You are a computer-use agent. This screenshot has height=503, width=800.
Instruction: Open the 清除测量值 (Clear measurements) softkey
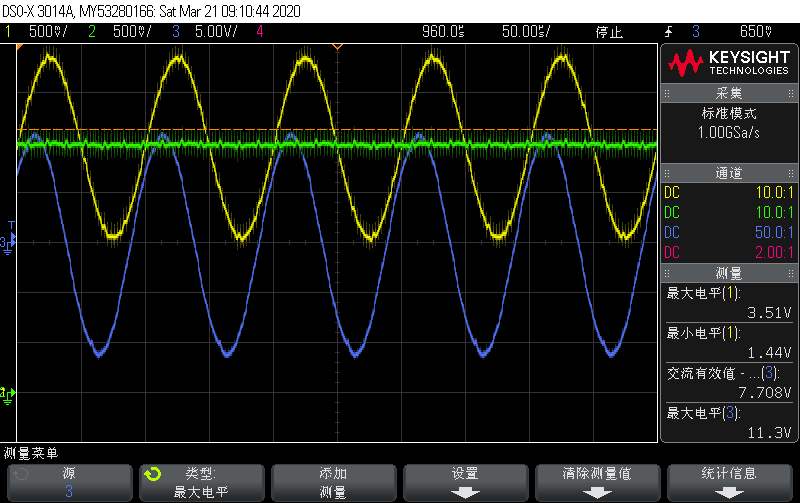click(x=597, y=483)
